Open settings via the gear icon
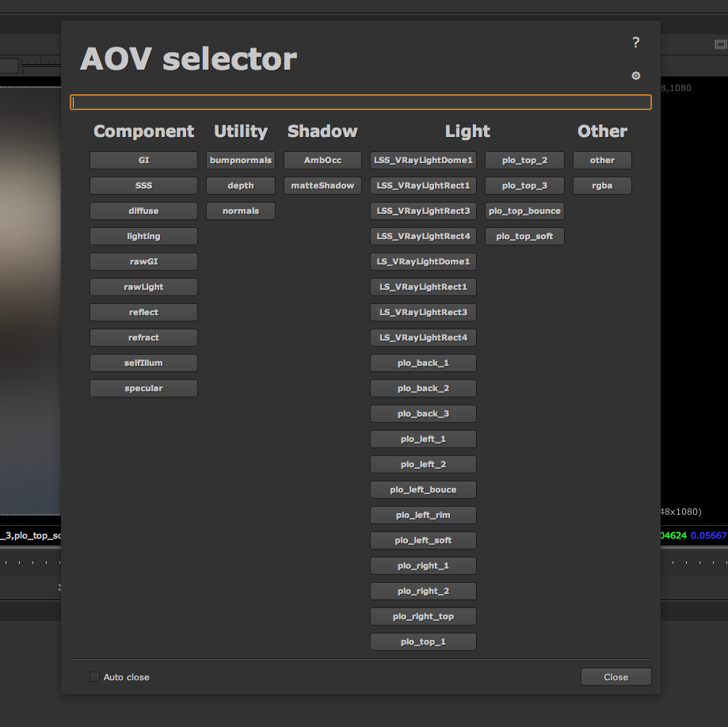728x727 pixels. [x=635, y=76]
